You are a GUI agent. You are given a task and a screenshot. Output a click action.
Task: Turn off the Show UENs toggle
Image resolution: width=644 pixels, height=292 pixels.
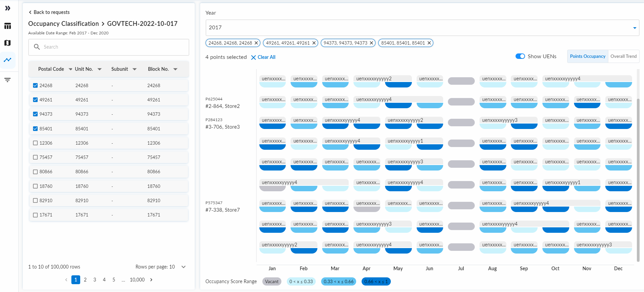pyautogui.click(x=520, y=56)
